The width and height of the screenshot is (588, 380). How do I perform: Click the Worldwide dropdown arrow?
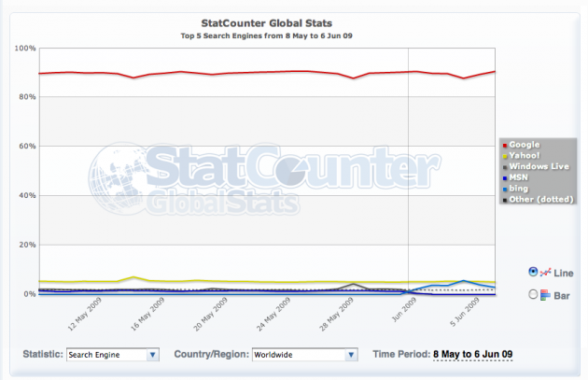coord(351,355)
